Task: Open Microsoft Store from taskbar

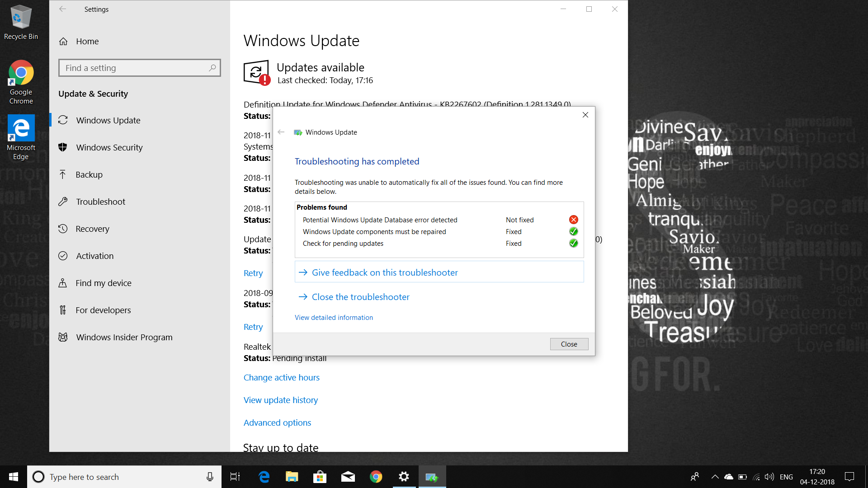Action: point(320,477)
